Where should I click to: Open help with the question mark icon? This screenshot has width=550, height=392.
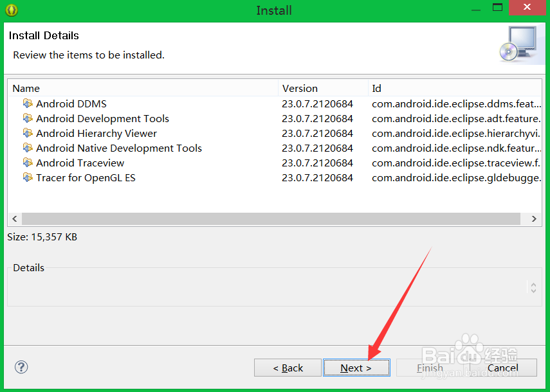[x=21, y=367]
